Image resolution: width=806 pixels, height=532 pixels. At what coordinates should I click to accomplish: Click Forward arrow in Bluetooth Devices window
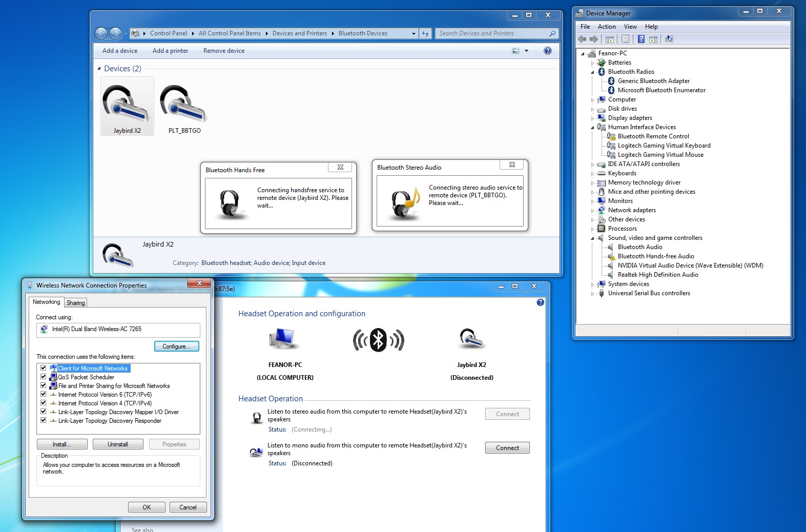(116, 34)
